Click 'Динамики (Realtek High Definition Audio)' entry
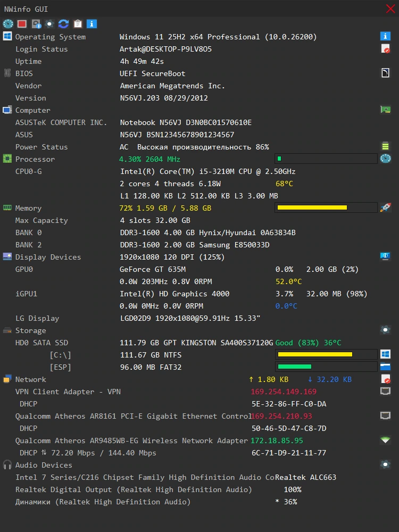The height and width of the screenshot is (532, 399). pyautogui.click(x=103, y=502)
